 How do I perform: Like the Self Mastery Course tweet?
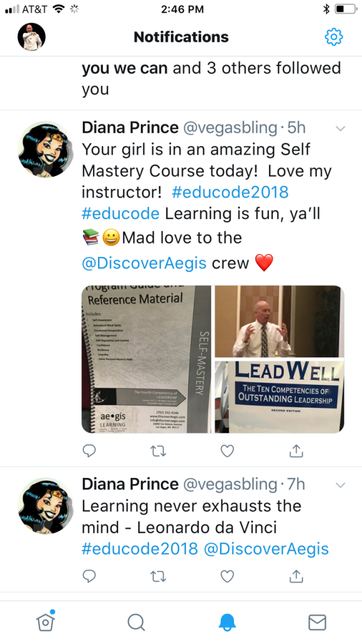tap(227, 451)
